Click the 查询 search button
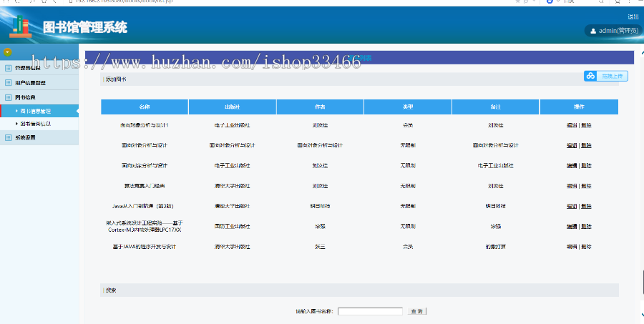This screenshot has width=644, height=324. [417, 311]
